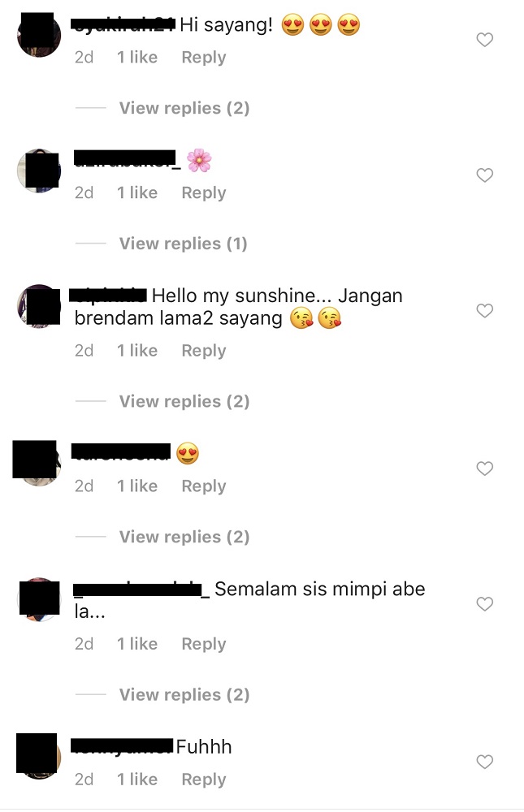Like the "Hi sayang!" comment with heart icon

[x=484, y=39]
